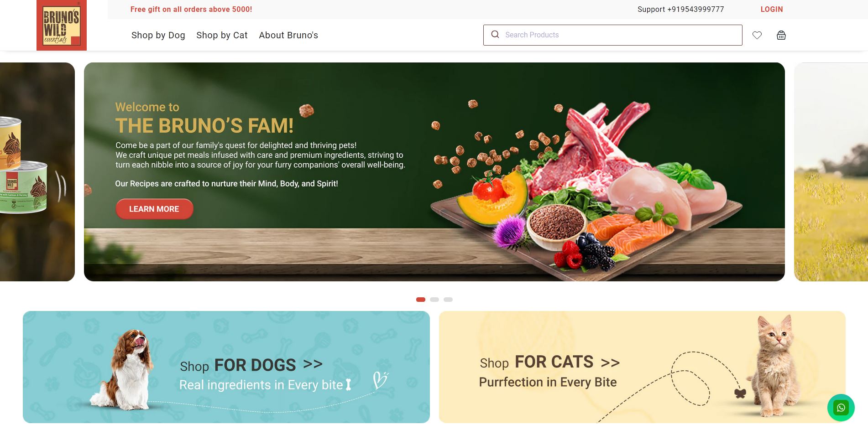Show the previous slide with cat food cans
The width and height of the screenshot is (868, 435).
[x=37, y=172]
